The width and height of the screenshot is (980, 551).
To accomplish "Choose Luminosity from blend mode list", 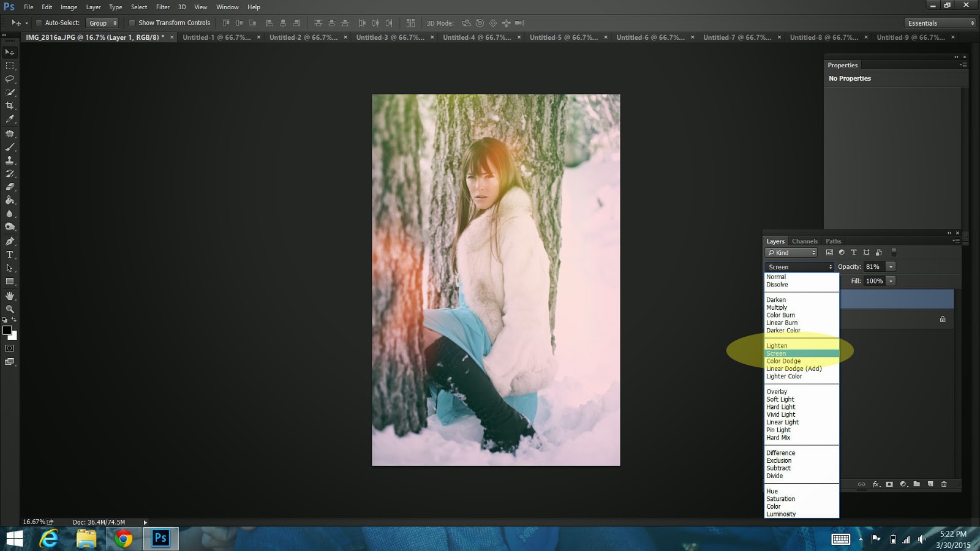I will pyautogui.click(x=802, y=514).
